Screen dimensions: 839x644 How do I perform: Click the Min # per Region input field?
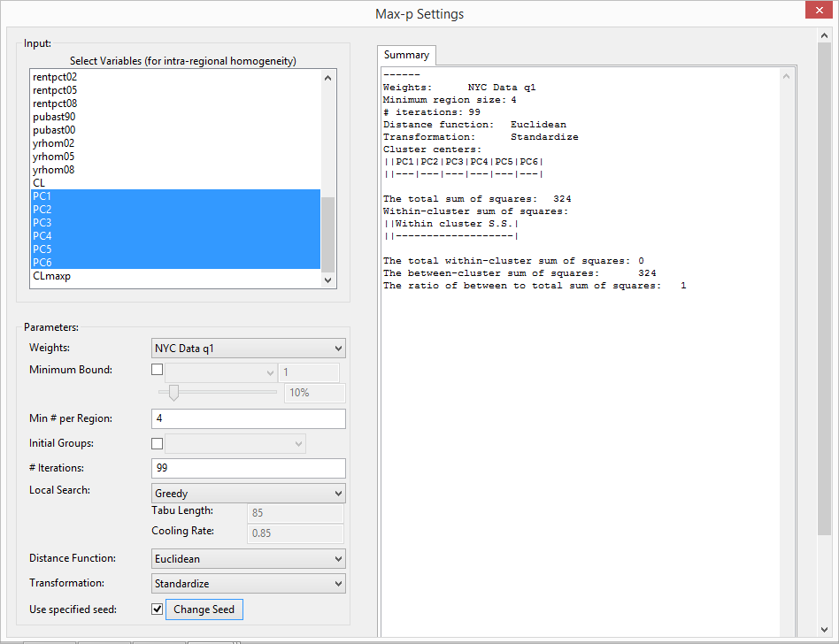248,418
